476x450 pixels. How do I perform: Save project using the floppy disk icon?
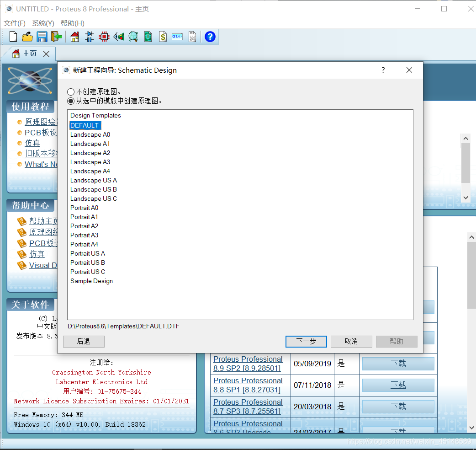point(42,37)
